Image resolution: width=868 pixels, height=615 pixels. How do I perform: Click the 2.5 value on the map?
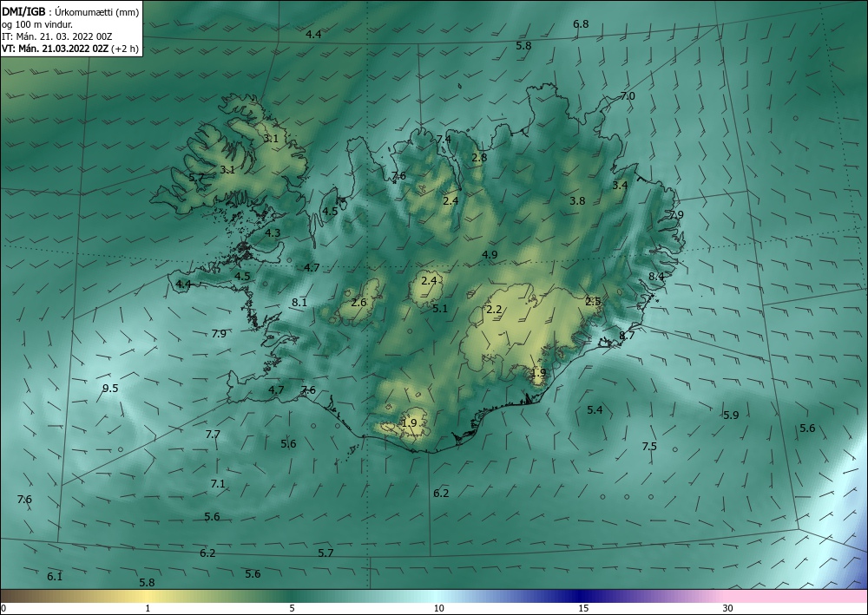[x=593, y=301]
